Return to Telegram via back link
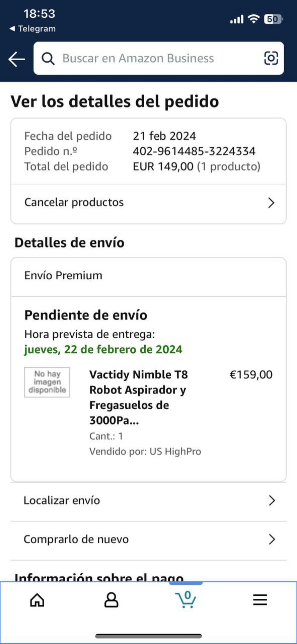The image size is (297, 644). (x=32, y=29)
